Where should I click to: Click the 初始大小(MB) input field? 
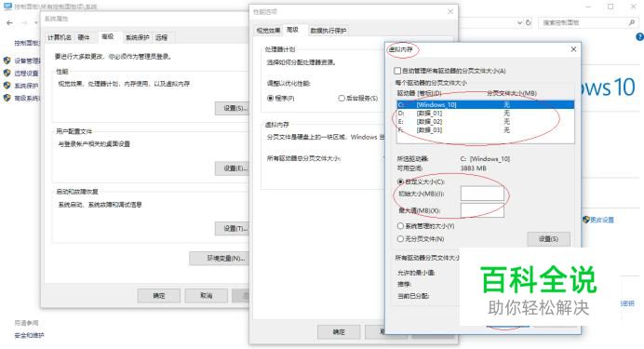[482, 194]
